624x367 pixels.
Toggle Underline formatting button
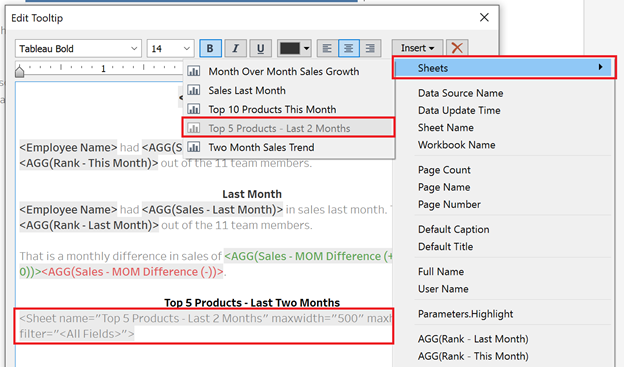click(261, 49)
